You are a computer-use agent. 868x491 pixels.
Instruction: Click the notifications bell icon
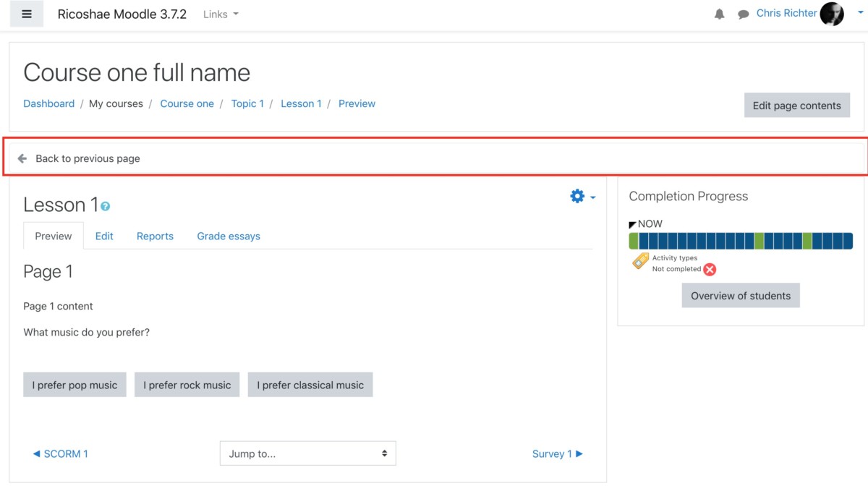click(719, 14)
